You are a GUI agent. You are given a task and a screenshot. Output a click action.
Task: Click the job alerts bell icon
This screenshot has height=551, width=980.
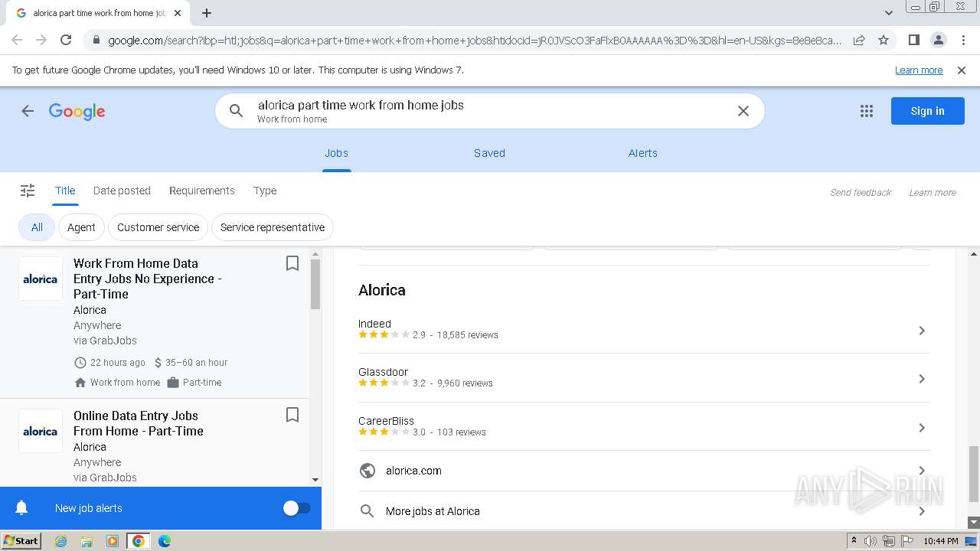point(21,508)
